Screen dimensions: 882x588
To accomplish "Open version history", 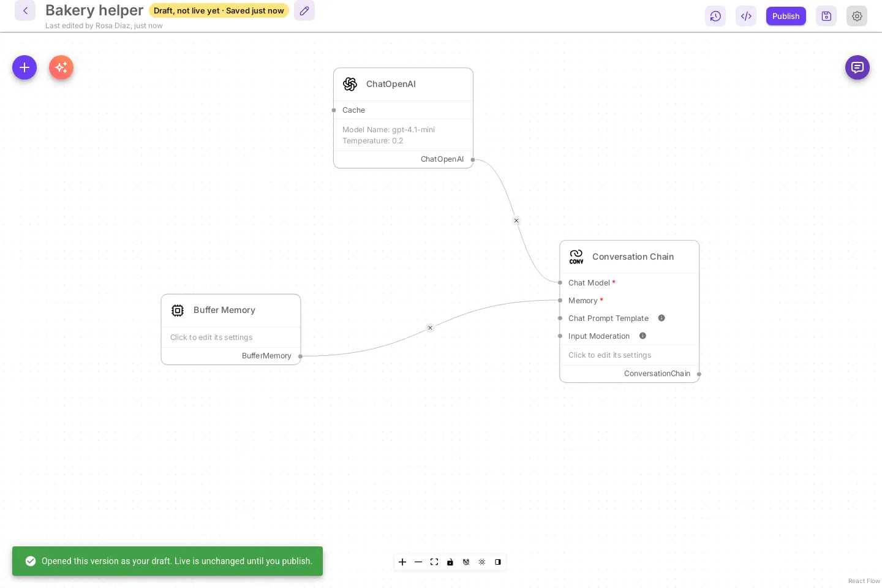I will coord(715,16).
